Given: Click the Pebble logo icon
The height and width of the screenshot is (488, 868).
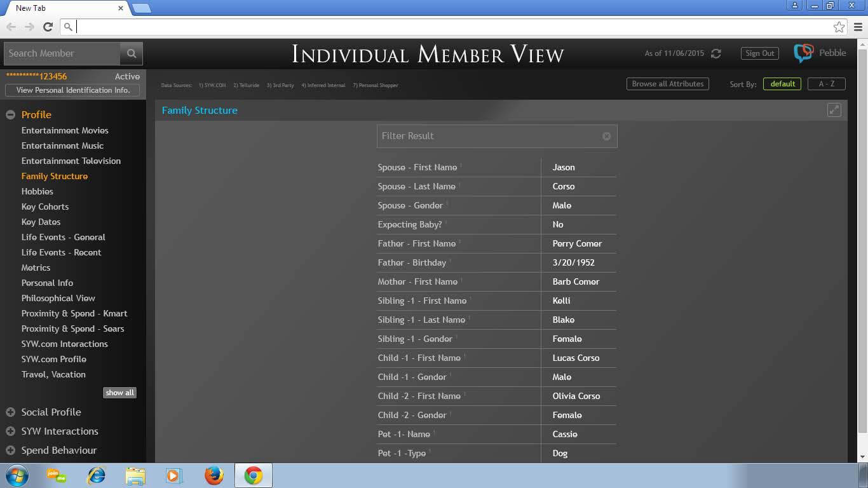Looking at the screenshot, I should (803, 53).
